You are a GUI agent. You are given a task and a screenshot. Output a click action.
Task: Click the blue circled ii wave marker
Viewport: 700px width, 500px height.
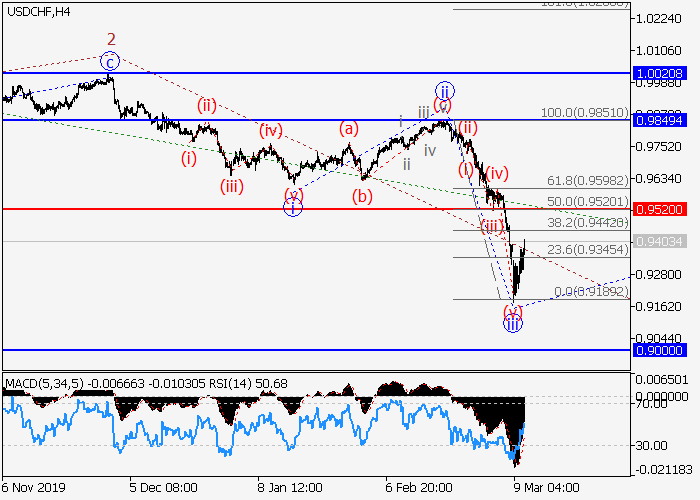[x=444, y=90]
